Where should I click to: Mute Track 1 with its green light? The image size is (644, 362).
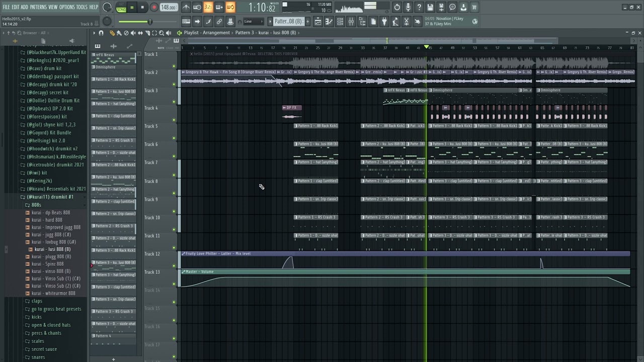click(174, 66)
